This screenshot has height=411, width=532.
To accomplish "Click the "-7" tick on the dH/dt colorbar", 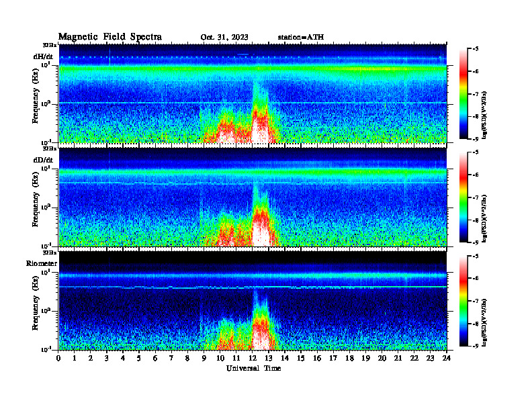I will pos(476,94).
